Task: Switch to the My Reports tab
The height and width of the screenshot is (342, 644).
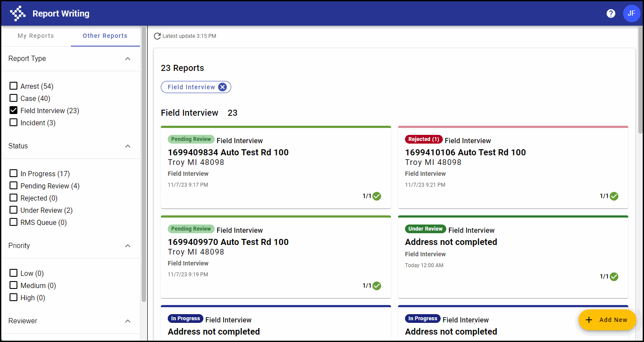Action: (x=36, y=36)
